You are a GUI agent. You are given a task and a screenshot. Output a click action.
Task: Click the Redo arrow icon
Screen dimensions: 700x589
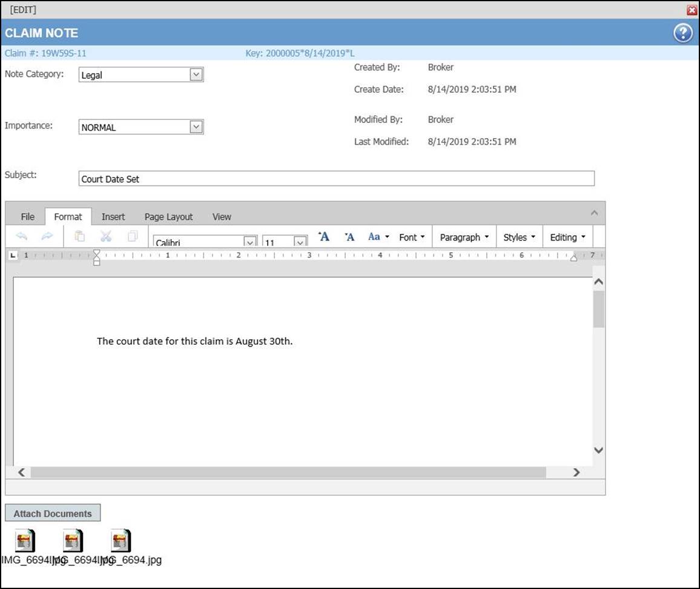pyautogui.click(x=47, y=237)
